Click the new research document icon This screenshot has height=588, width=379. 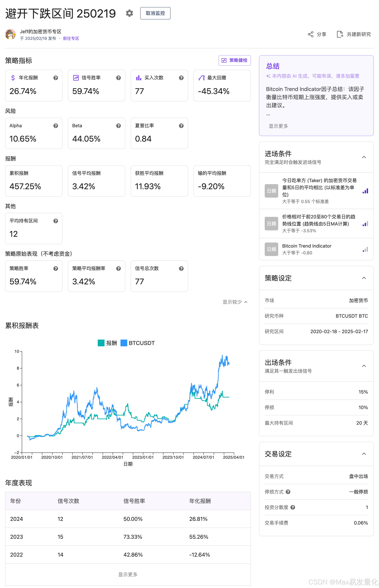click(340, 34)
